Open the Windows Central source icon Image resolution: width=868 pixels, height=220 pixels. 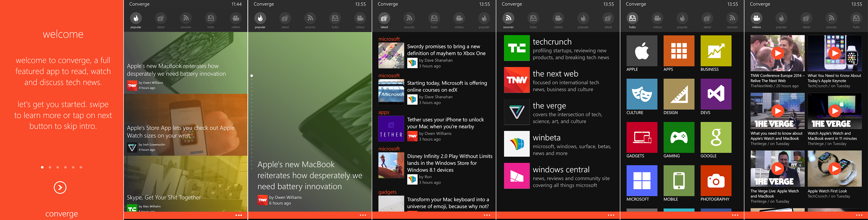click(517, 176)
